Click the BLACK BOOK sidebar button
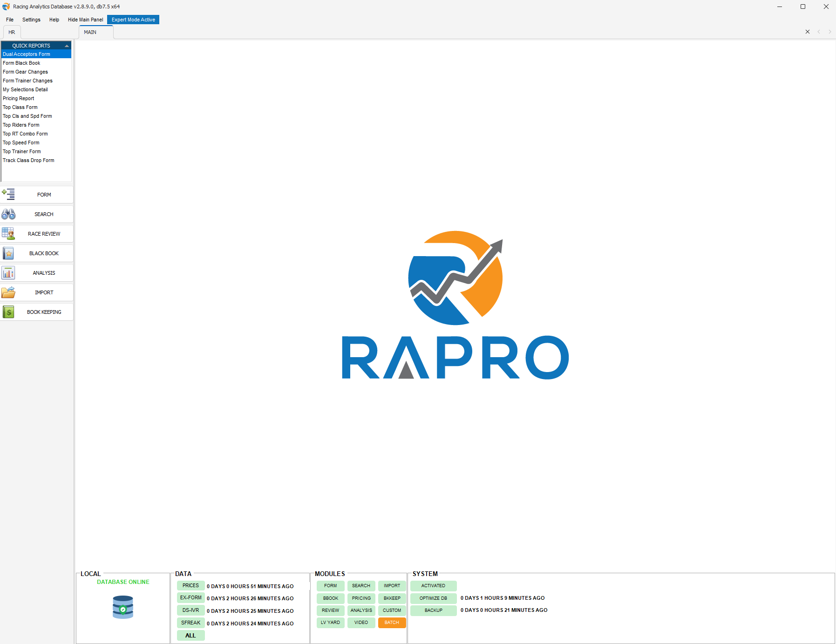This screenshot has width=836, height=644. pos(37,253)
